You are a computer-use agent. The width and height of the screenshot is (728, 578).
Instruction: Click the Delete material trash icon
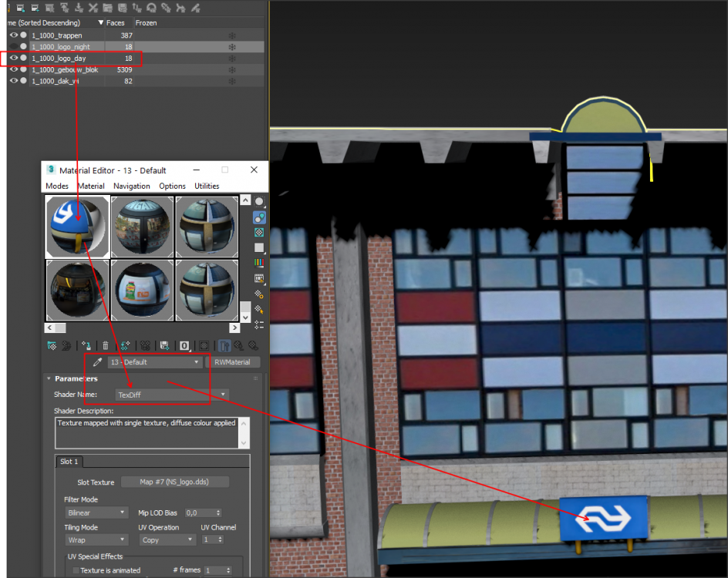pos(106,345)
